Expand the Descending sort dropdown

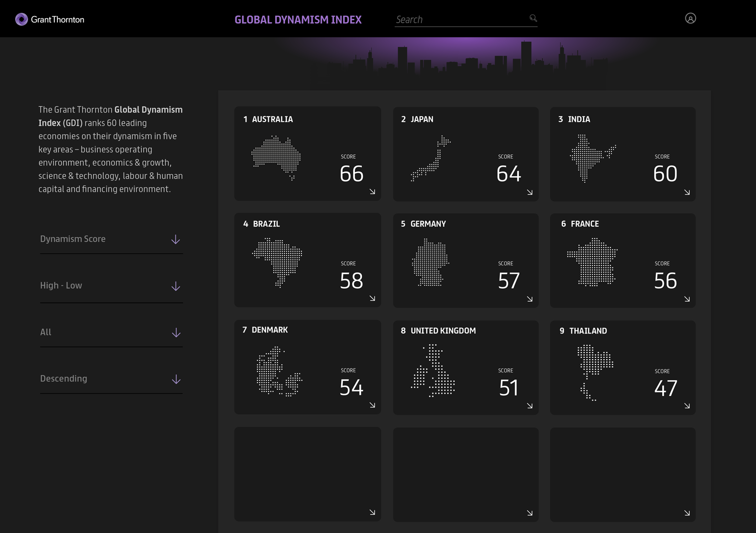(111, 379)
